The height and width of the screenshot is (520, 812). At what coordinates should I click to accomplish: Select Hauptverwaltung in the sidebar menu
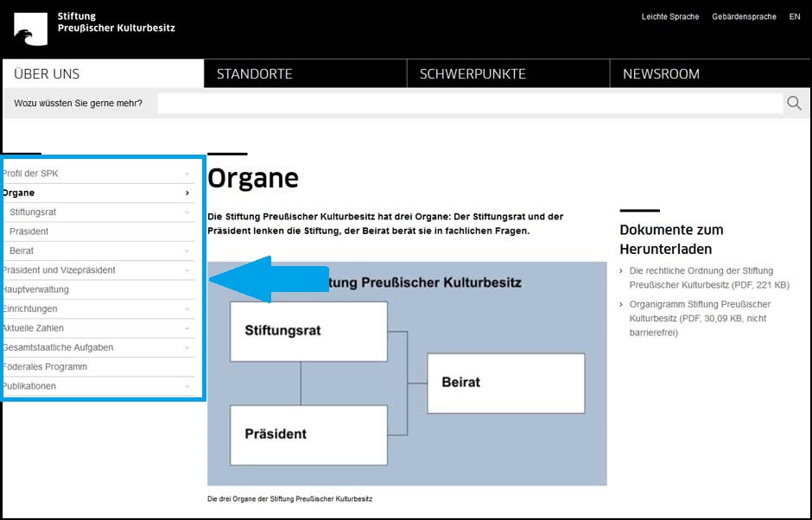[36, 289]
